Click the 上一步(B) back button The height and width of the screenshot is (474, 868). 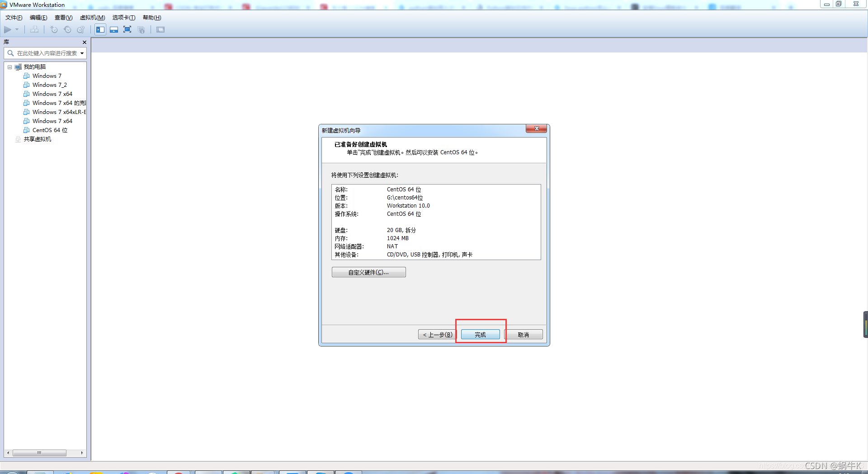[437, 335]
